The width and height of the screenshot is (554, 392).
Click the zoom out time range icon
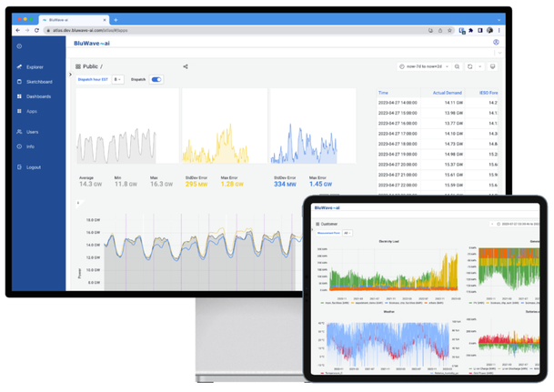pos(457,66)
